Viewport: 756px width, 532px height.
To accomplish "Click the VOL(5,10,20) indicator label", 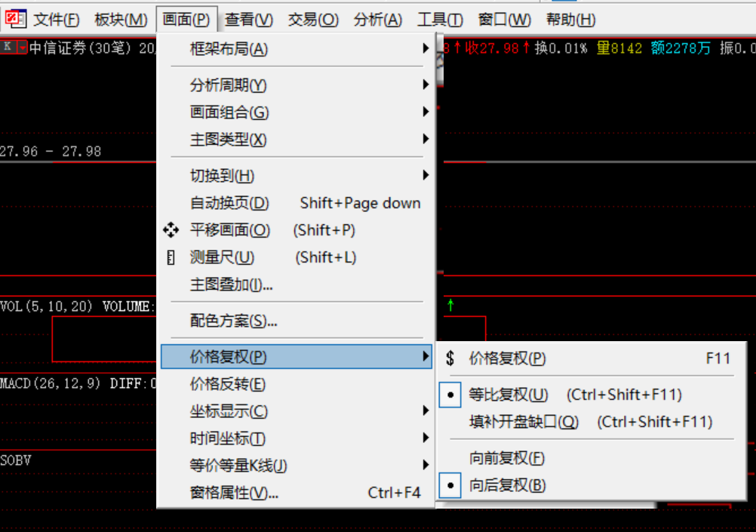I will coord(46,307).
